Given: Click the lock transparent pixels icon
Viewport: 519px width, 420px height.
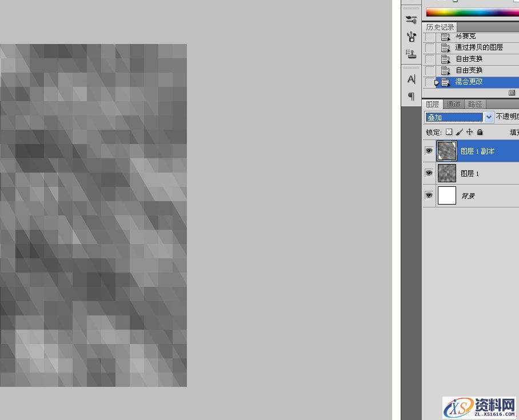Looking at the screenshot, I should tap(449, 132).
